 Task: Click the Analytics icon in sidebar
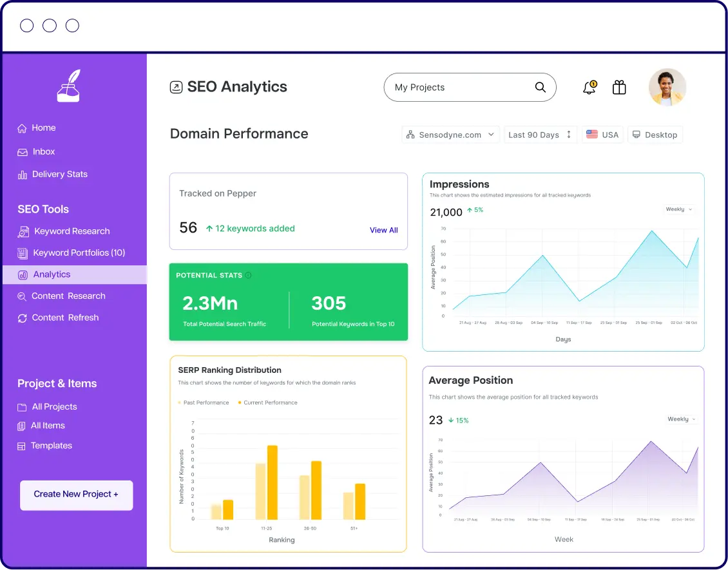pos(23,275)
